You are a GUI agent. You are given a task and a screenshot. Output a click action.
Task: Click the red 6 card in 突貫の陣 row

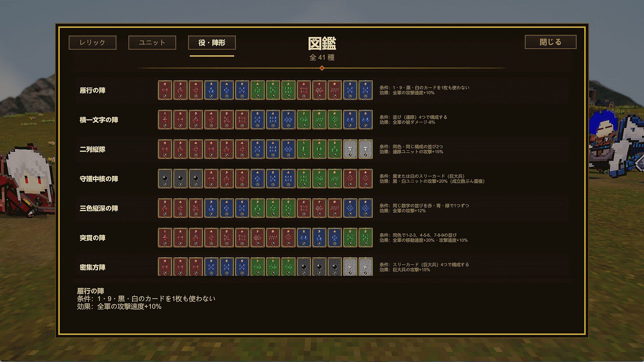[x=242, y=238]
